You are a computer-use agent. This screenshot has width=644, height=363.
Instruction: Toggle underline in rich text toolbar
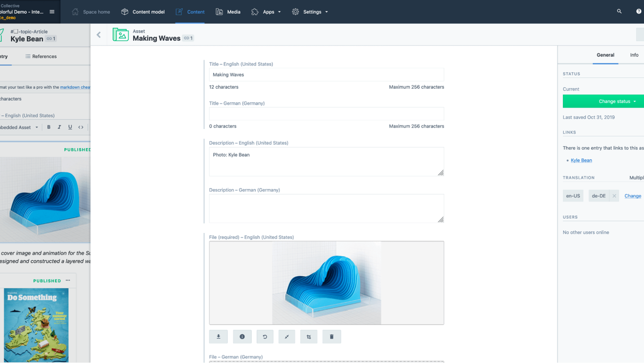(x=70, y=127)
